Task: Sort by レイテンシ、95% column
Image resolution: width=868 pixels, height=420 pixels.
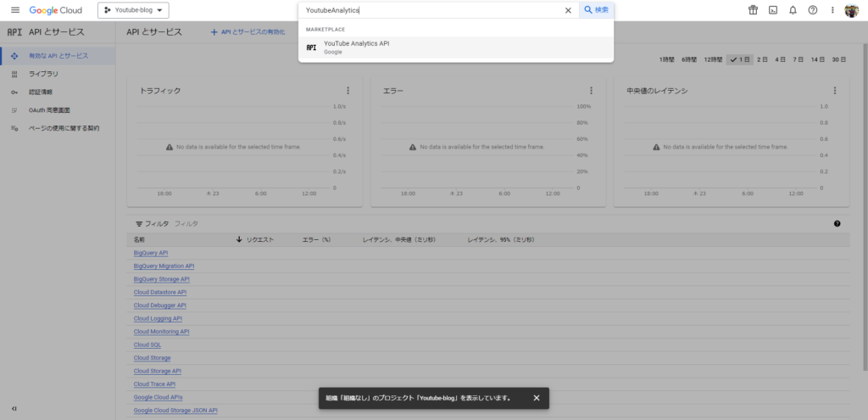Action: click(x=500, y=239)
